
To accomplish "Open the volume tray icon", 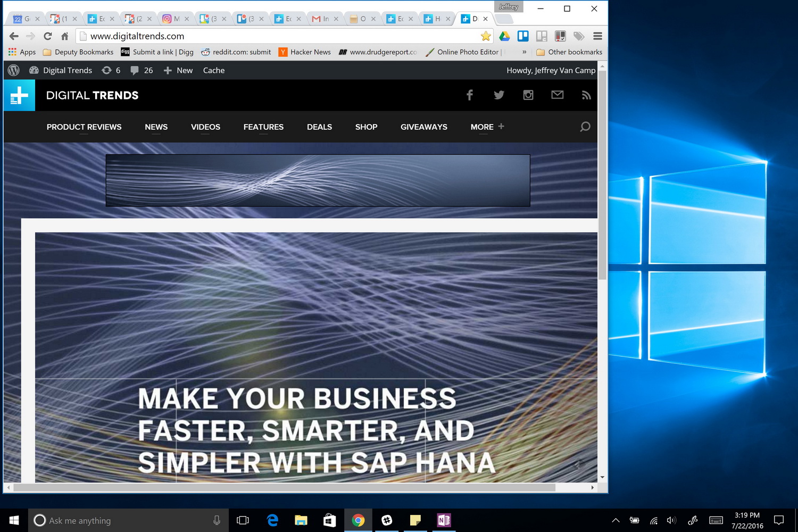I will pos(671,520).
